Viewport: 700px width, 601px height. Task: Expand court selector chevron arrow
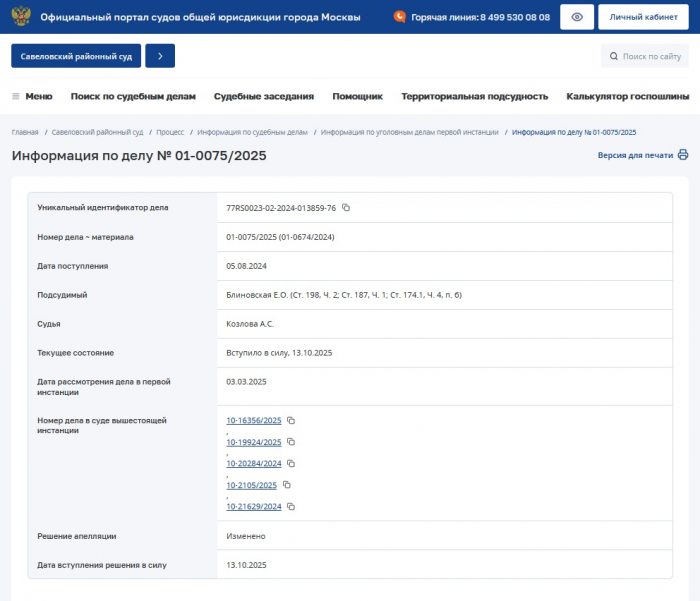pos(160,56)
